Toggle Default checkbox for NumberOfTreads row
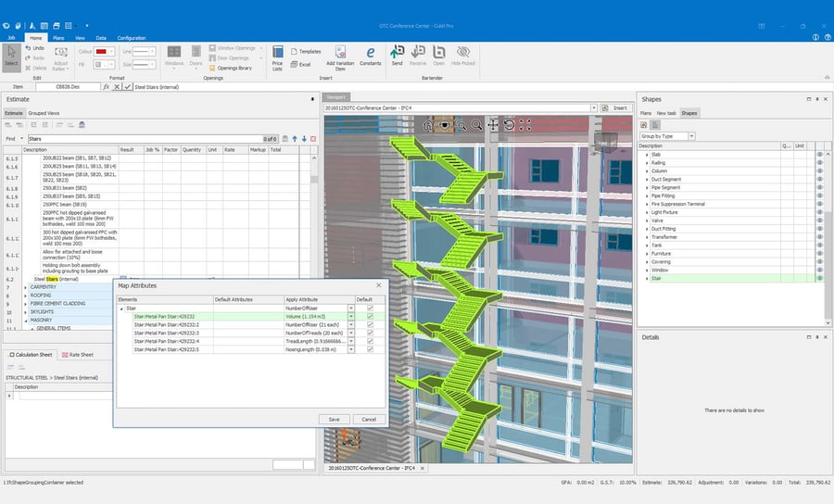834x504 pixels. coord(370,333)
